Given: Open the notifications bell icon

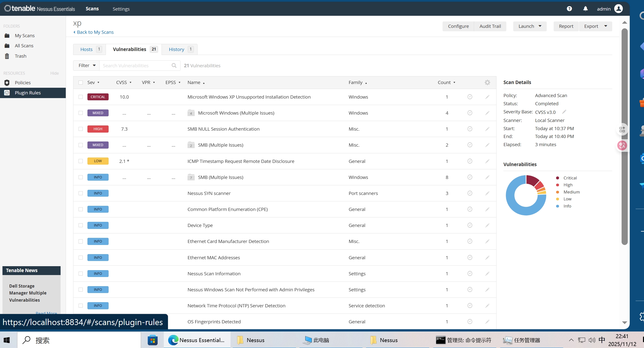Looking at the screenshot, I should pyautogui.click(x=585, y=9).
